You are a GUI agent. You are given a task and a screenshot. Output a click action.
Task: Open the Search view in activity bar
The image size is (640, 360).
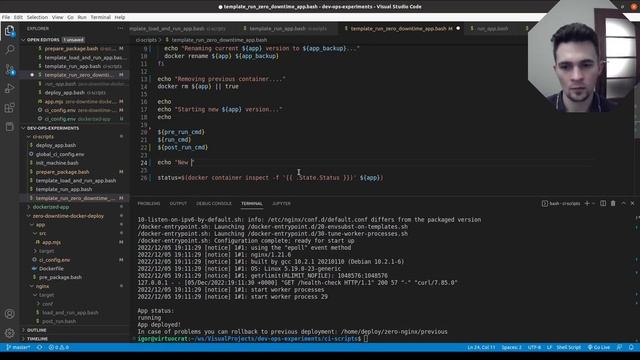(9, 50)
